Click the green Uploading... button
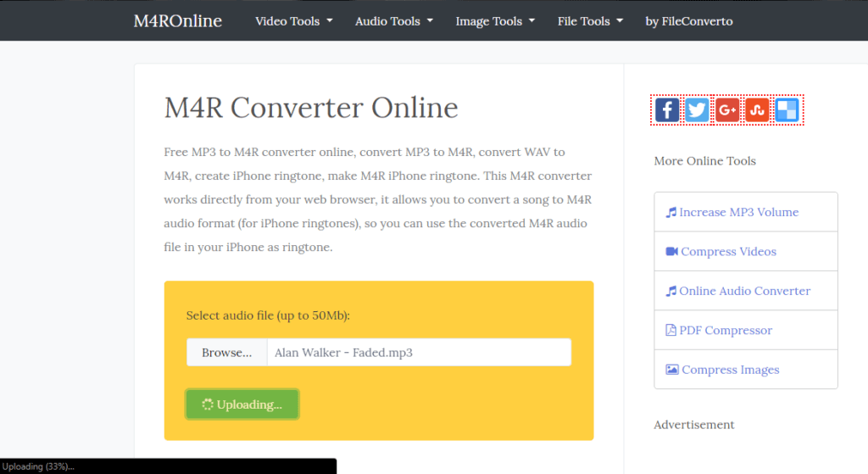This screenshot has height=474, width=868. pyautogui.click(x=242, y=404)
